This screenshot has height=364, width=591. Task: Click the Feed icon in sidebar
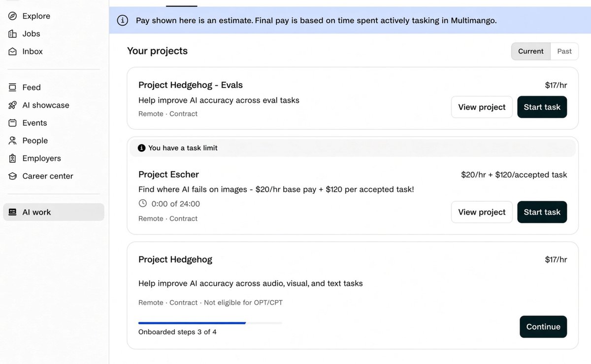pyautogui.click(x=13, y=88)
